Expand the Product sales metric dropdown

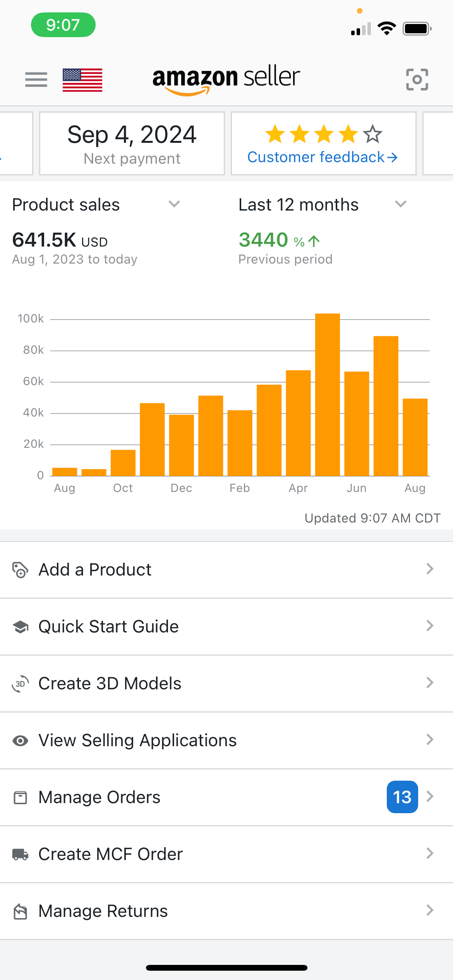click(x=174, y=204)
